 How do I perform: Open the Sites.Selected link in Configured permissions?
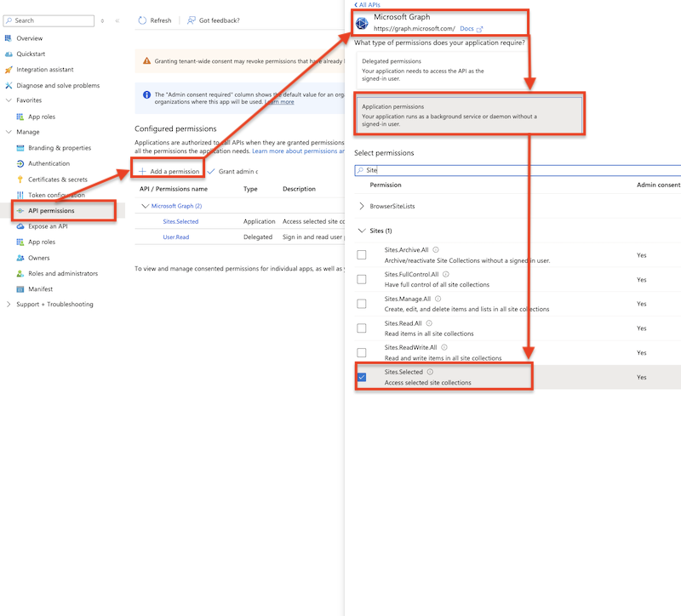[x=180, y=221]
